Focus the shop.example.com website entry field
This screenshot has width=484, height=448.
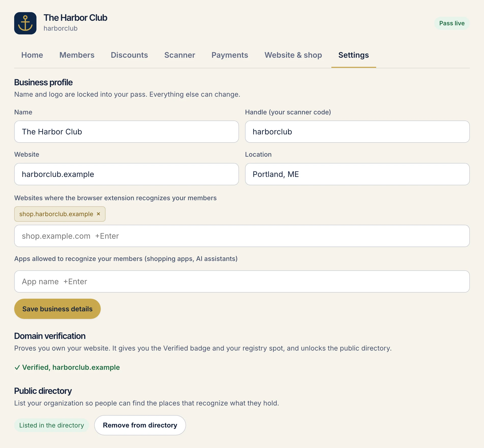click(242, 236)
